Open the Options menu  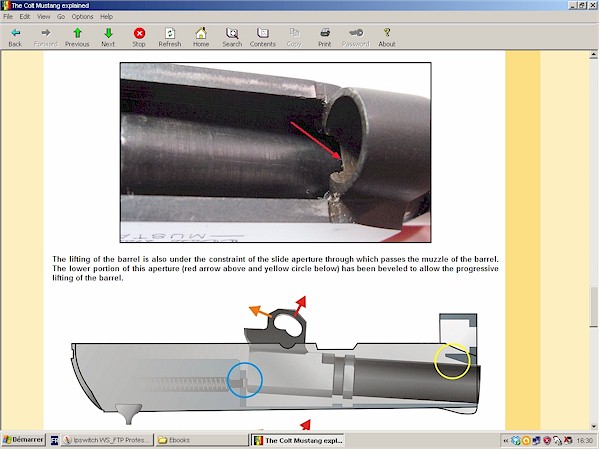tap(82, 16)
